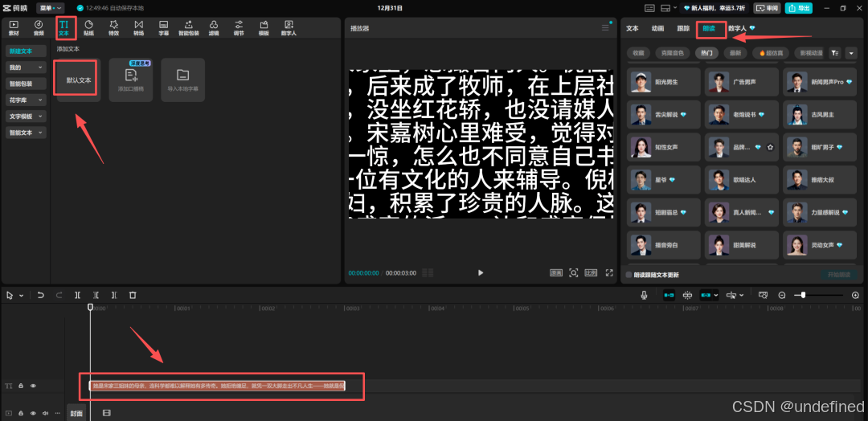Click the 封面 cover button
The height and width of the screenshot is (421, 868).
click(x=76, y=413)
